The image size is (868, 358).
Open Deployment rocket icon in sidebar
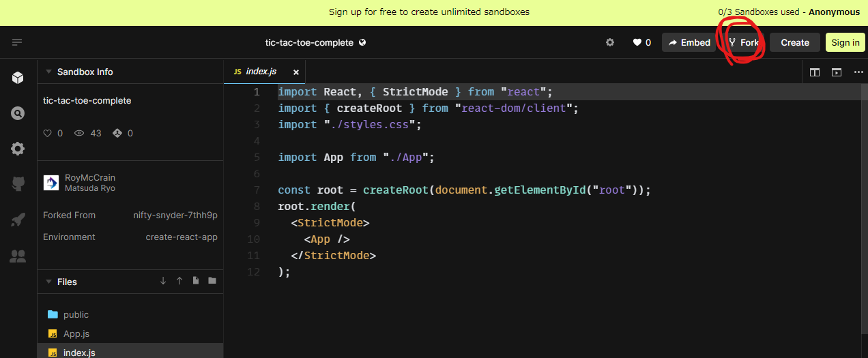[18, 220]
